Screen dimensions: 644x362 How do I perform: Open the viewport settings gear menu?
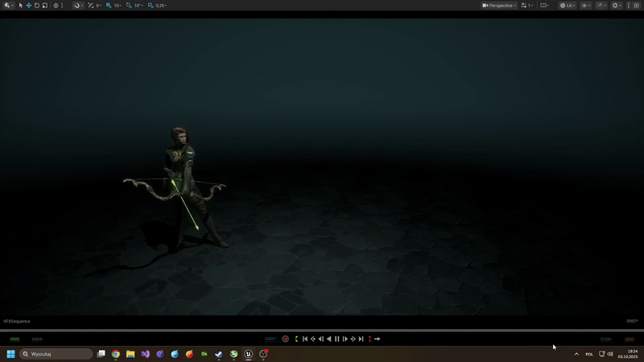(617, 6)
